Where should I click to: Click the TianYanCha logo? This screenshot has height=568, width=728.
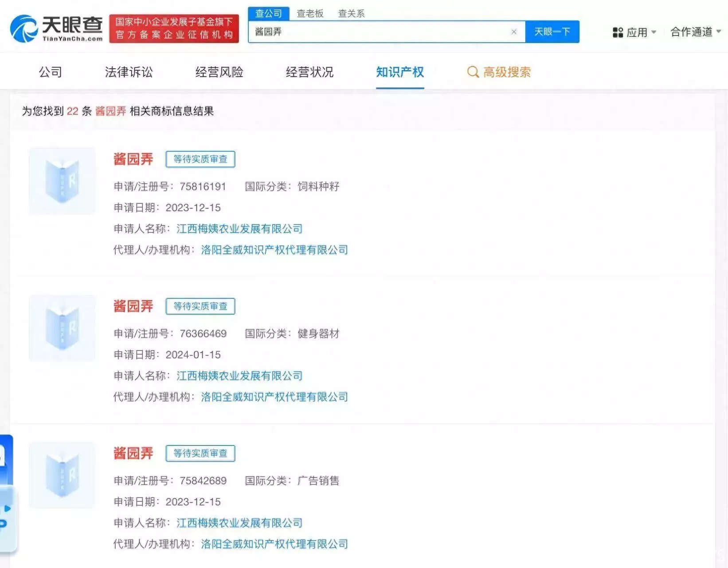(x=56, y=29)
